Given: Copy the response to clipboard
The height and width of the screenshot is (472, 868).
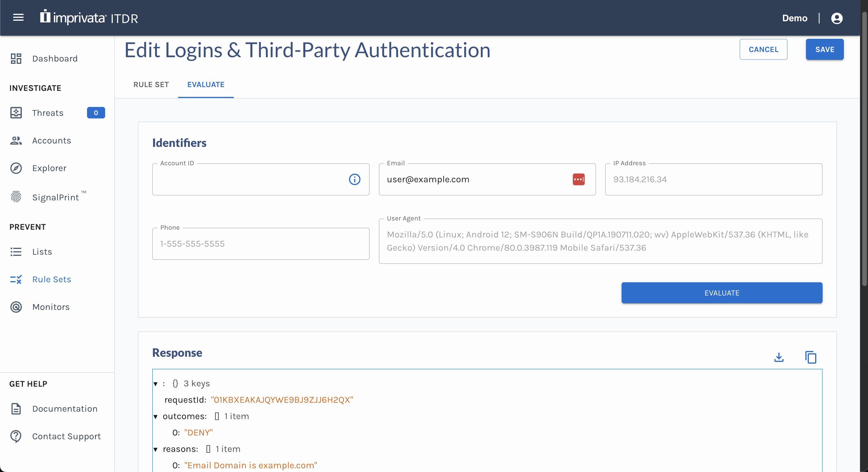Looking at the screenshot, I should point(810,357).
